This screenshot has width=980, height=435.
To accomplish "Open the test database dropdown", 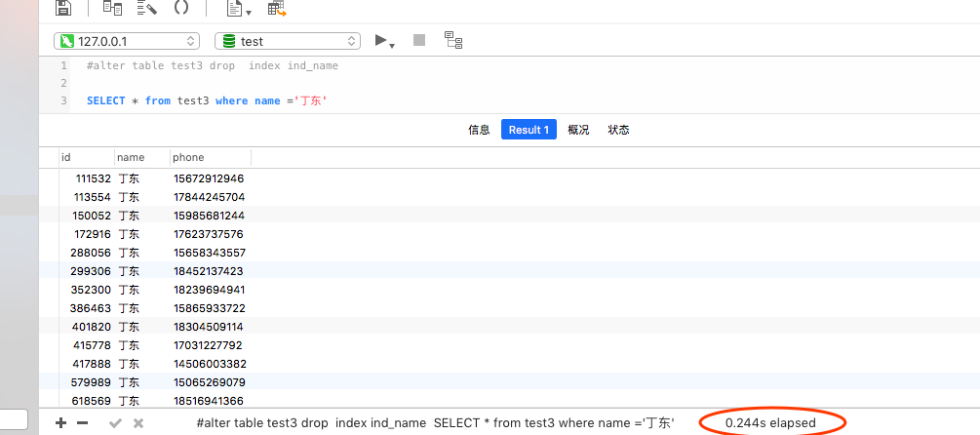I will tap(288, 41).
